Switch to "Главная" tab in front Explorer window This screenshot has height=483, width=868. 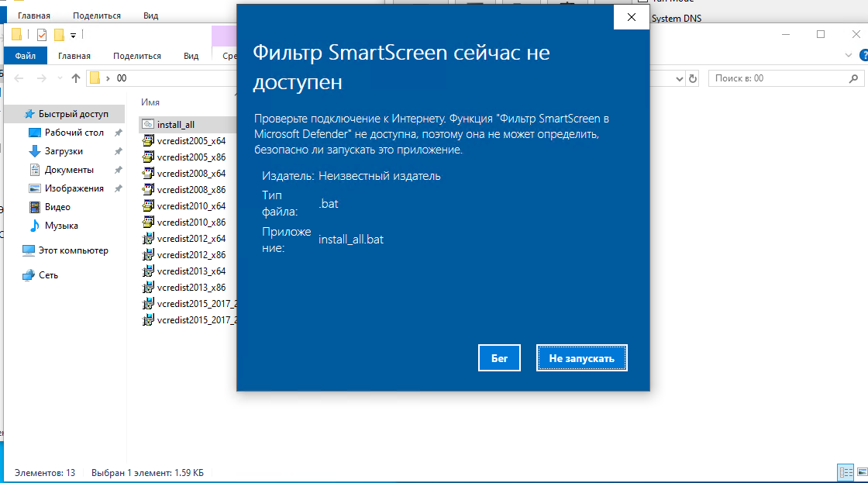(74, 56)
